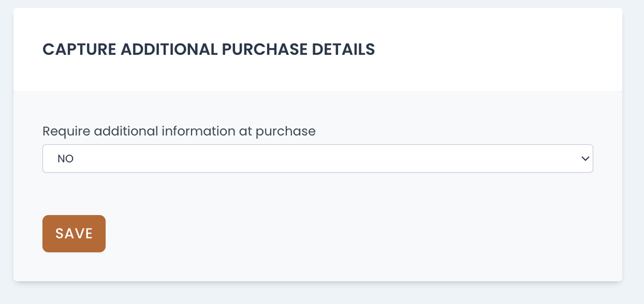Click the downward chevron next to NO
The image size is (644, 304).
click(585, 159)
